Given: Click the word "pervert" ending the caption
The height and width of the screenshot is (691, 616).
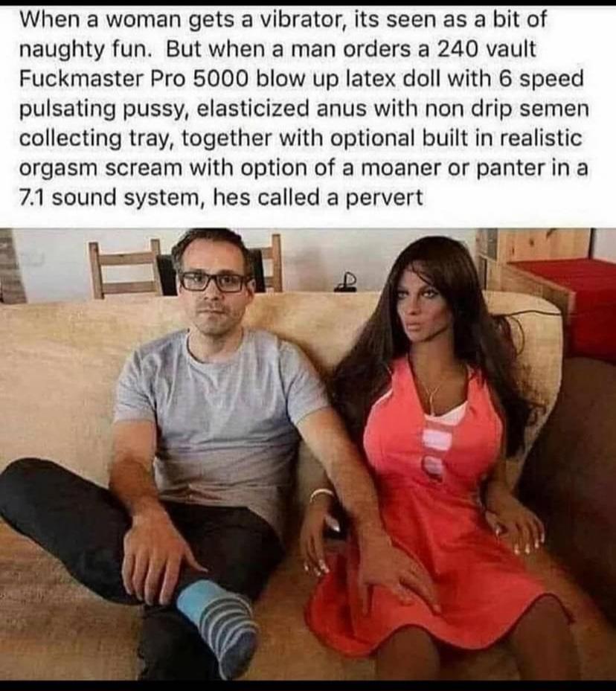Looking at the screenshot, I should tap(384, 199).
